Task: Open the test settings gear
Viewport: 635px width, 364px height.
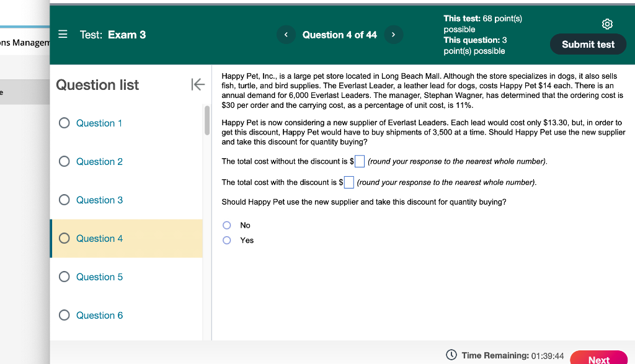Action: 607,24
